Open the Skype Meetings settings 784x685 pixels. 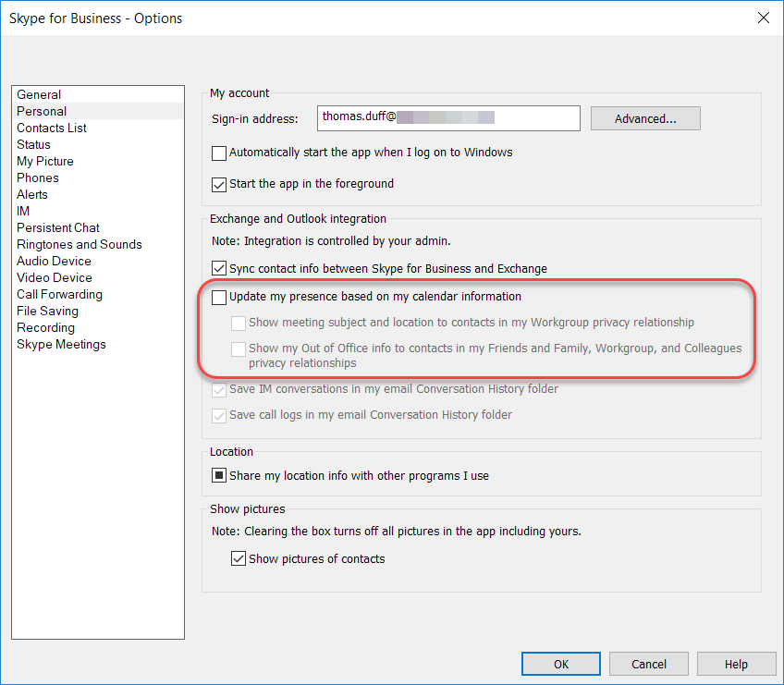tap(60, 344)
